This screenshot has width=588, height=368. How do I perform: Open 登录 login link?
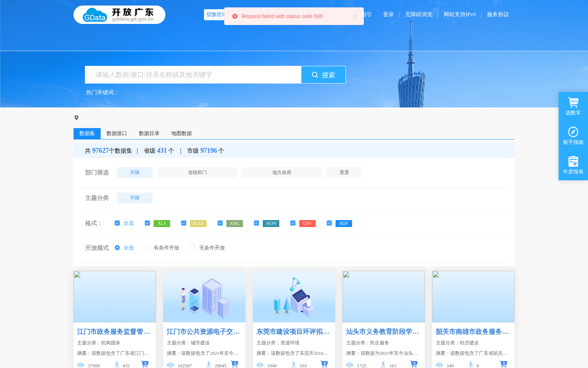pos(388,14)
